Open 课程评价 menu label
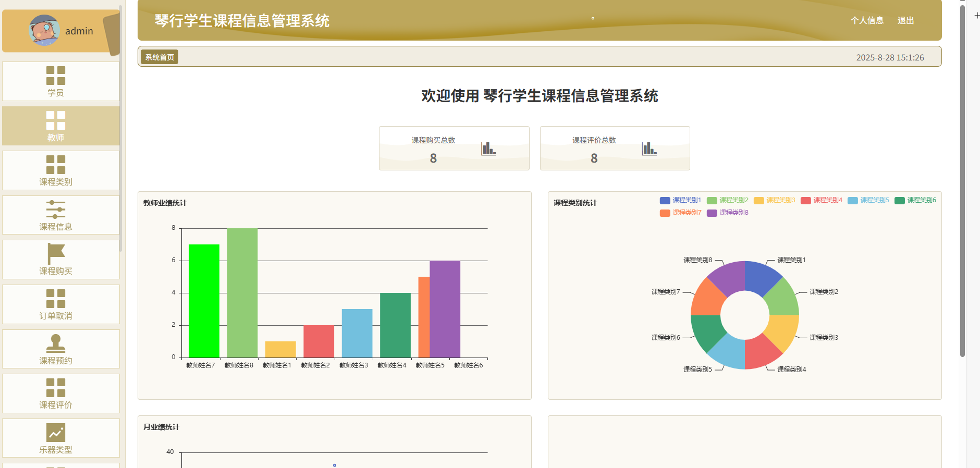This screenshot has width=980, height=468. [56, 405]
